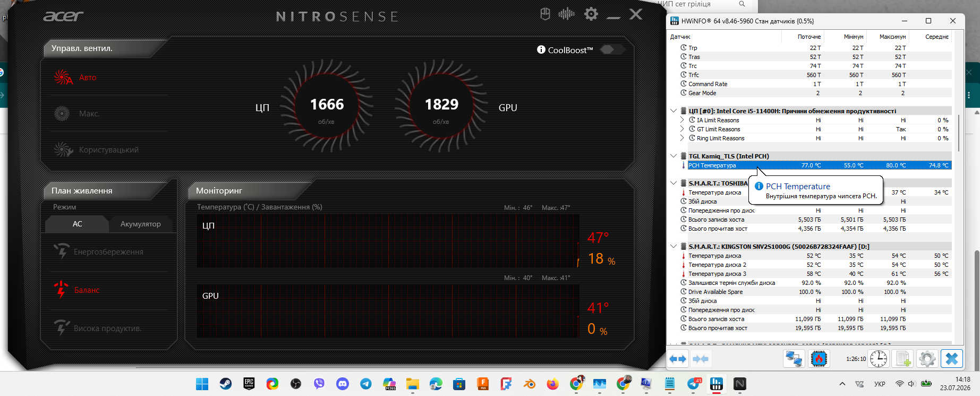Image resolution: width=980 pixels, height=396 pixels.
Task: Open NitroSense settings gear icon
Action: click(591, 14)
